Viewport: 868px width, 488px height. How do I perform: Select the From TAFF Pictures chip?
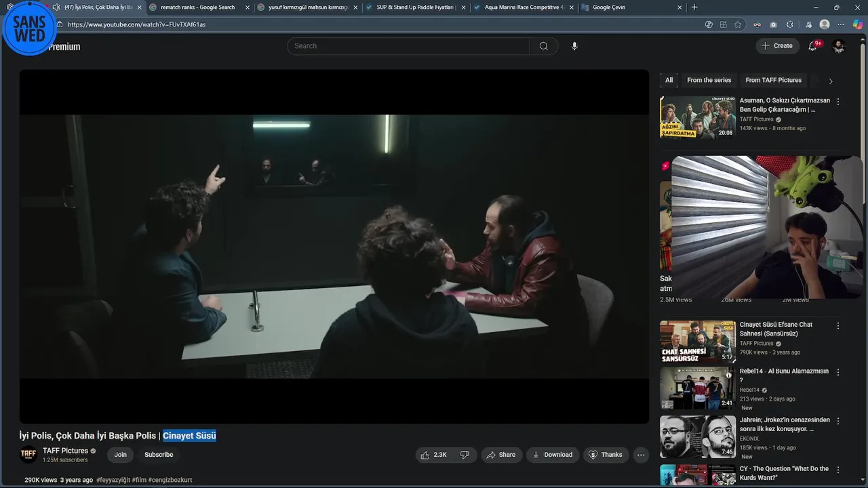(773, 80)
